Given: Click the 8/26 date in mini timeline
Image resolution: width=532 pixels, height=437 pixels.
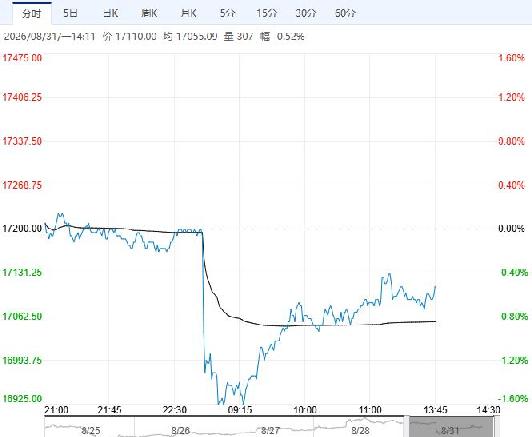Looking at the screenshot, I should [180, 431].
